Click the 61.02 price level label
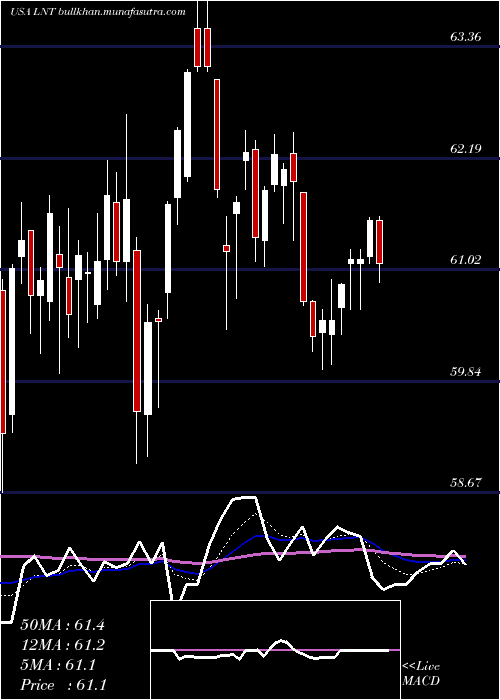The width and height of the screenshot is (500, 700). click(466, 259)
